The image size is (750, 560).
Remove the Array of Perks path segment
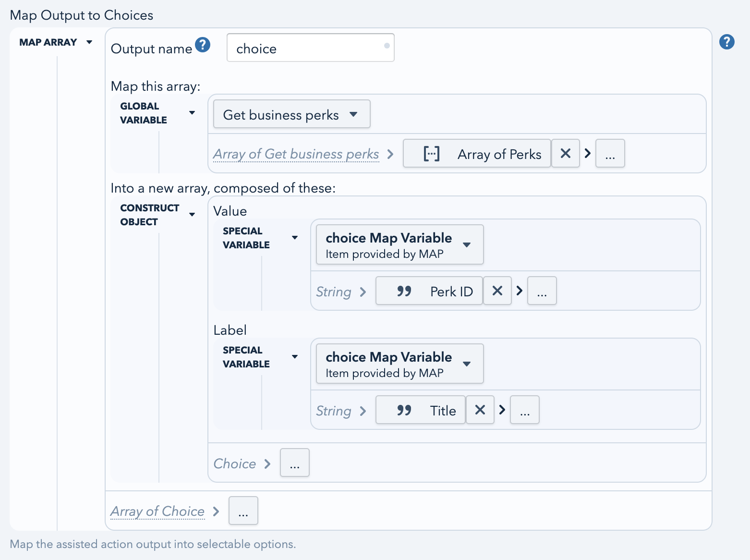[565, 154]
